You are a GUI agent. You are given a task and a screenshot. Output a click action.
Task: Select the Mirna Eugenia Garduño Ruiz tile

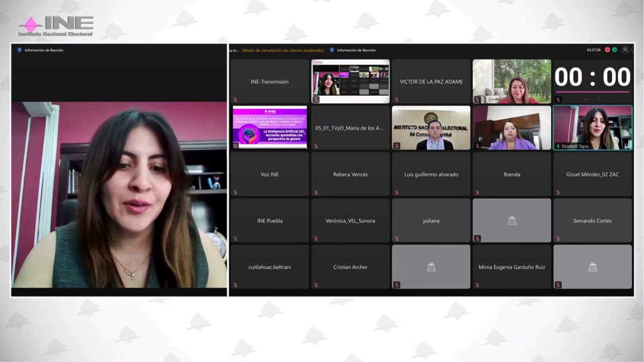512,267
